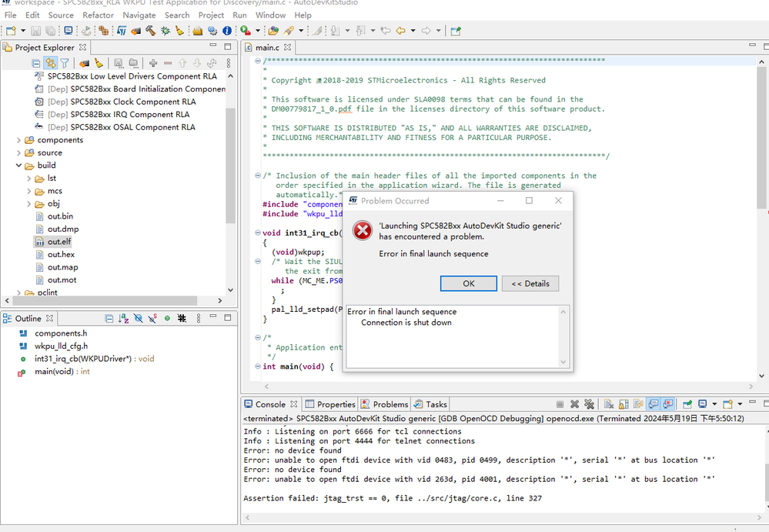Viewport: 769px width, 532px height.
Task: Remove launch with single X console icon
Action: pos(574,404)
